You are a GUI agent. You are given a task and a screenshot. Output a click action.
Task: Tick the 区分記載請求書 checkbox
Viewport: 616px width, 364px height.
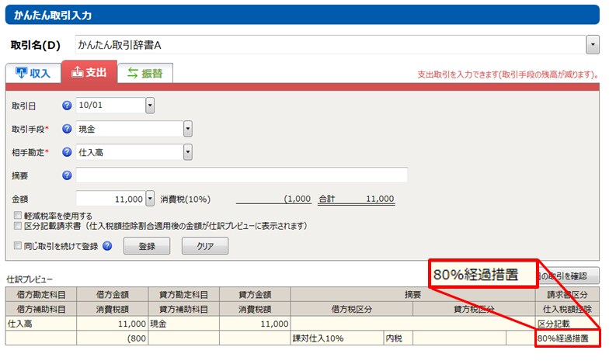tap(18, 226)
